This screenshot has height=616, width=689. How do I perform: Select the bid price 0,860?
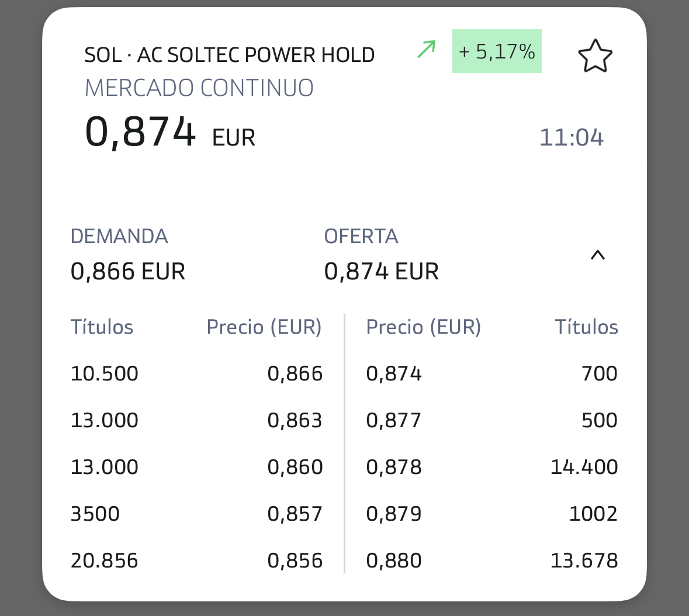point(295,468)
